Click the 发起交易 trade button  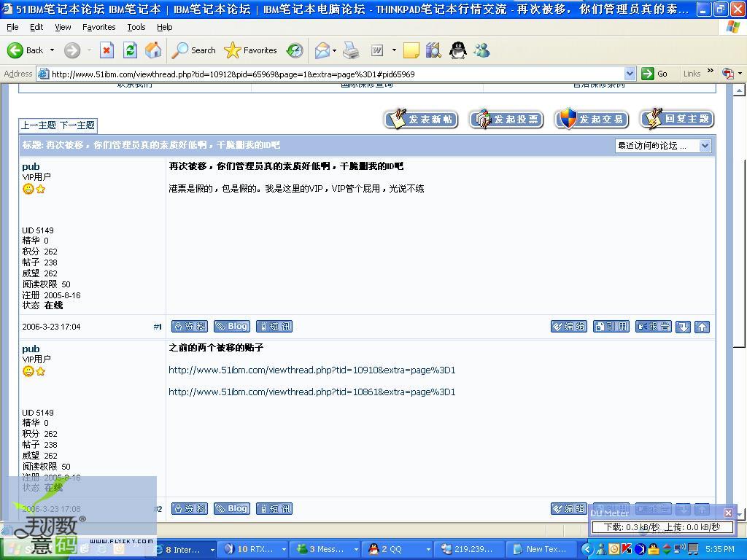[x=592, y=119]
